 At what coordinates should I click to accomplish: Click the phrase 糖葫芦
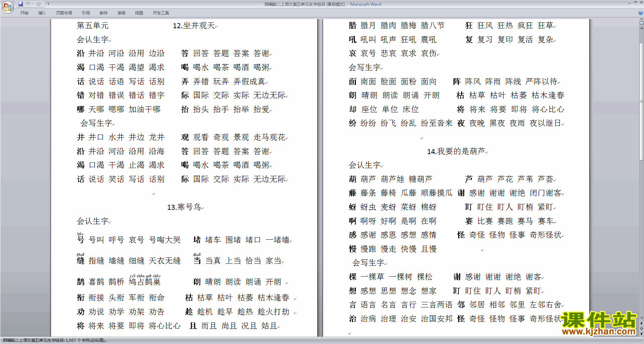click(x=421, y=180)
